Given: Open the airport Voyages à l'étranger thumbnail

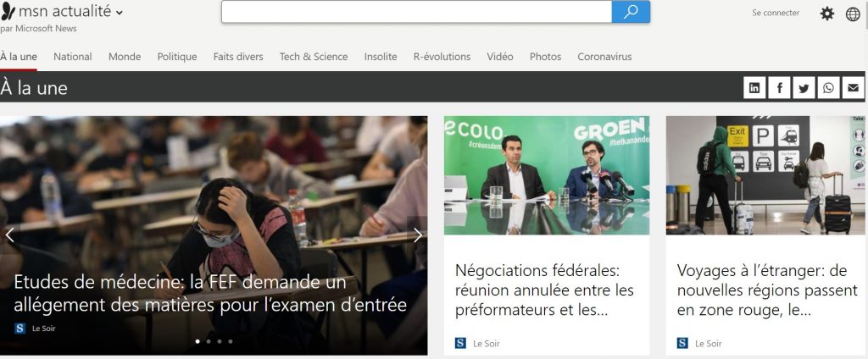Looking at the screenshot, I should point(765,175).
